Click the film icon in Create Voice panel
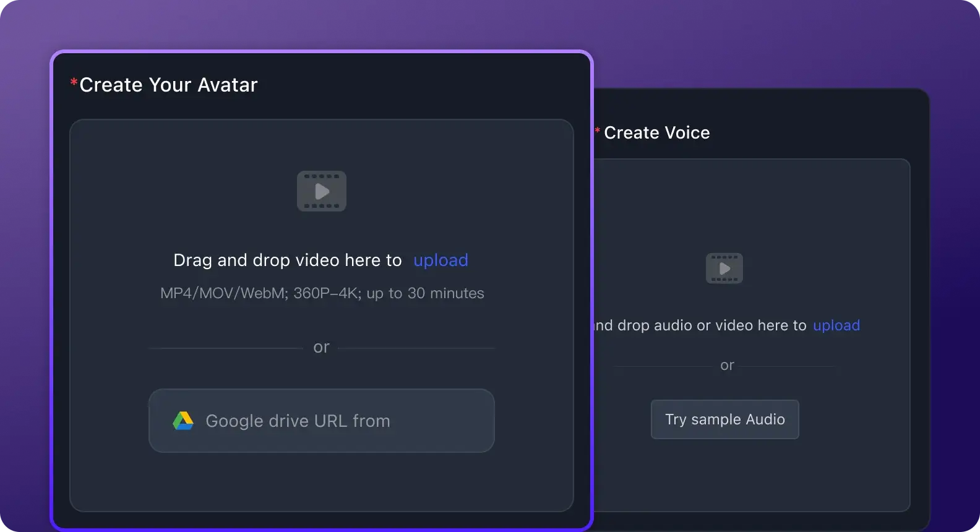The image size is (980, 532). (x=724, y=268)
